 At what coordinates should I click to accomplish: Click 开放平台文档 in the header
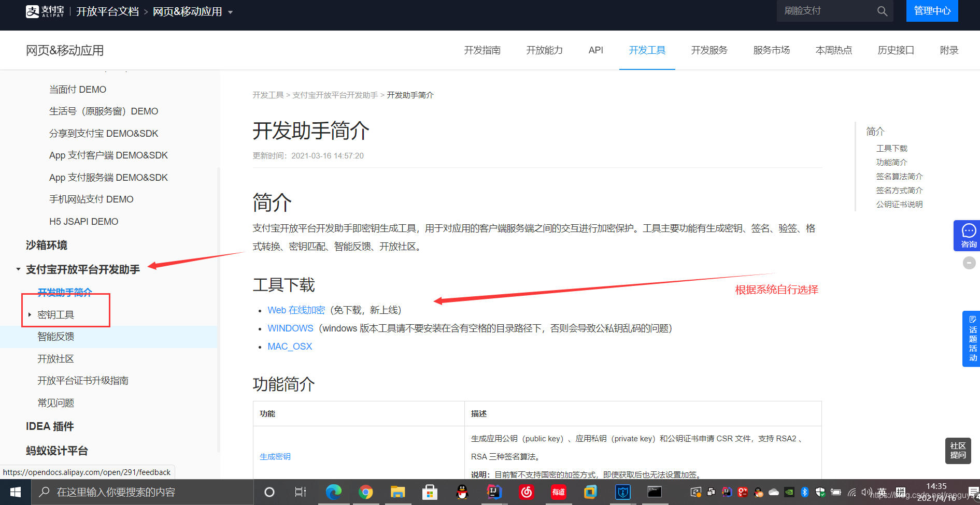click(107, 11)
